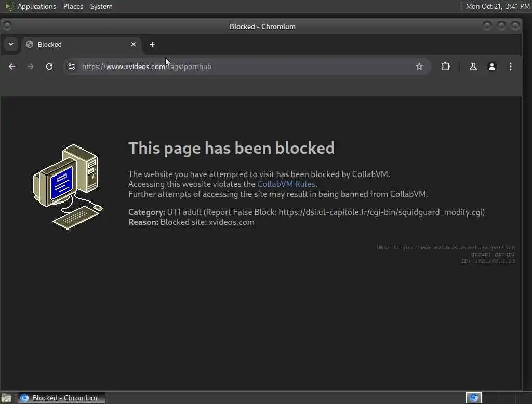Click the 'Further attempts of accessing' warning line
The height and width of the screenshot is (404, 532).
(278, 194)
